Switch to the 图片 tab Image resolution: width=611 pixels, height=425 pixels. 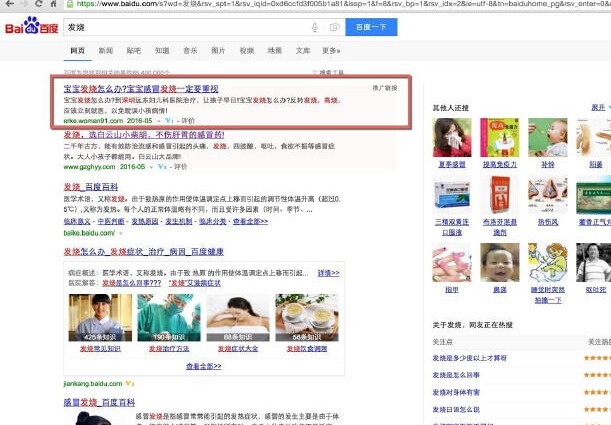pos(218,49)
